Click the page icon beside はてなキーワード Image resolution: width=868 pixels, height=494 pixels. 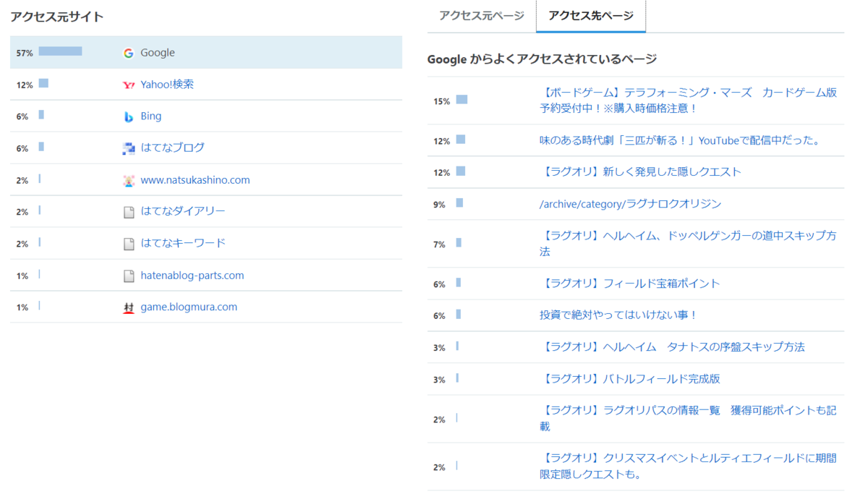129,244
